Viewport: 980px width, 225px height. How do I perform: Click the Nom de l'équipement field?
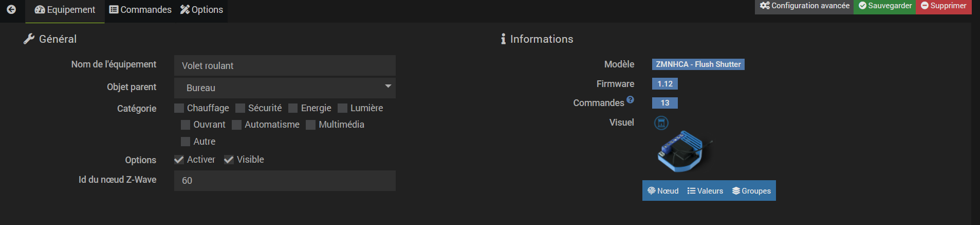click(x=285, y=65)
